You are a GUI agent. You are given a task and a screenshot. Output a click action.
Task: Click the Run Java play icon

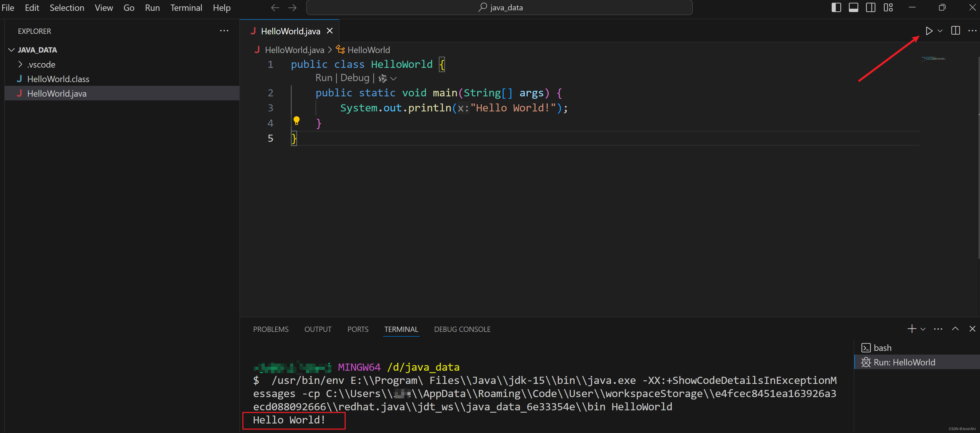pos(929,31)
